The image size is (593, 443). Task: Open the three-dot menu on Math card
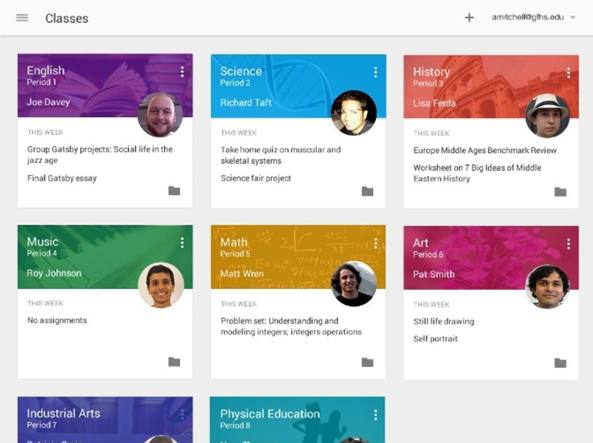[376, 244]
